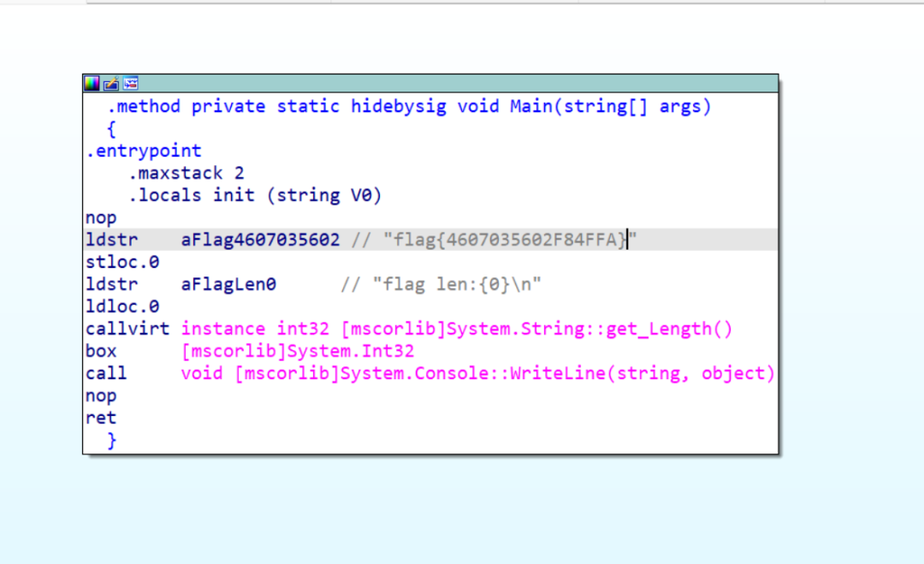The width and height of the screenshot is (924, 564).
Task: Open the node color picker icon
Action: click(92, 84)
